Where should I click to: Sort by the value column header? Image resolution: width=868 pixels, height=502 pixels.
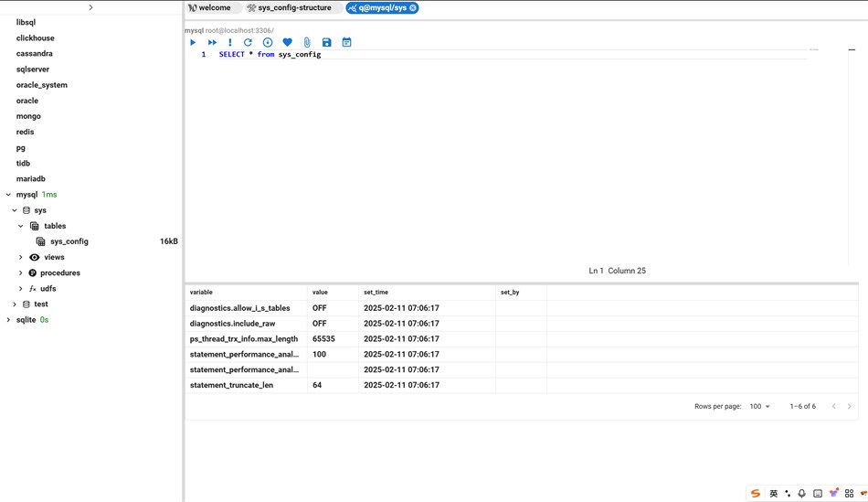click(x=320, y=292)
